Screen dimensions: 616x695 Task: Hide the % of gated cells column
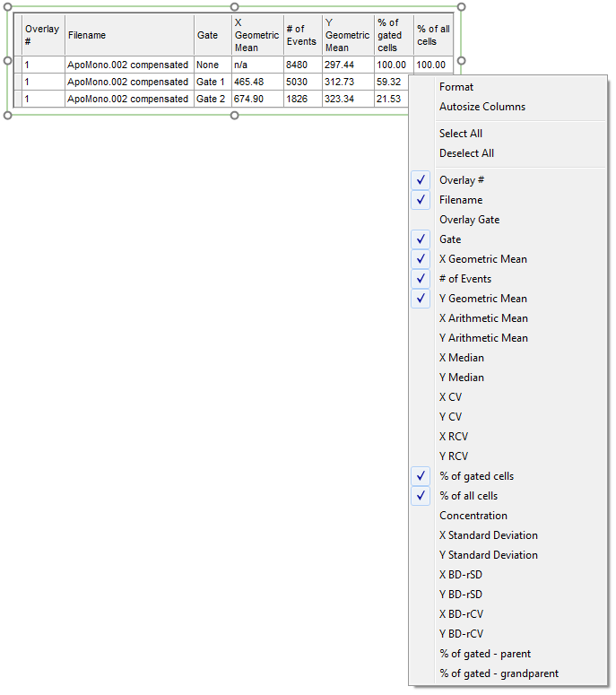tap(476, 476)
